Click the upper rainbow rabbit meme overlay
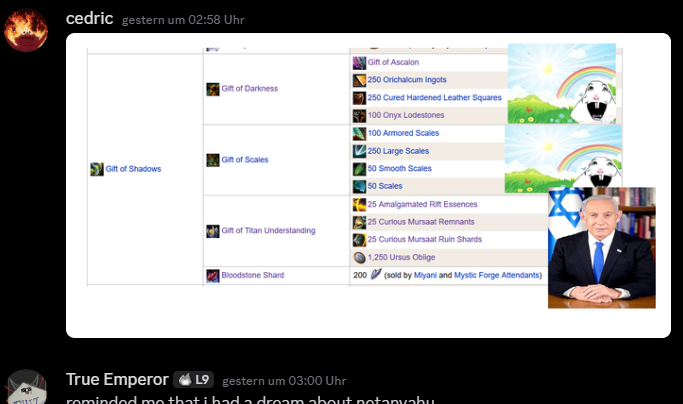683x404 pixels. click(562, 84)
